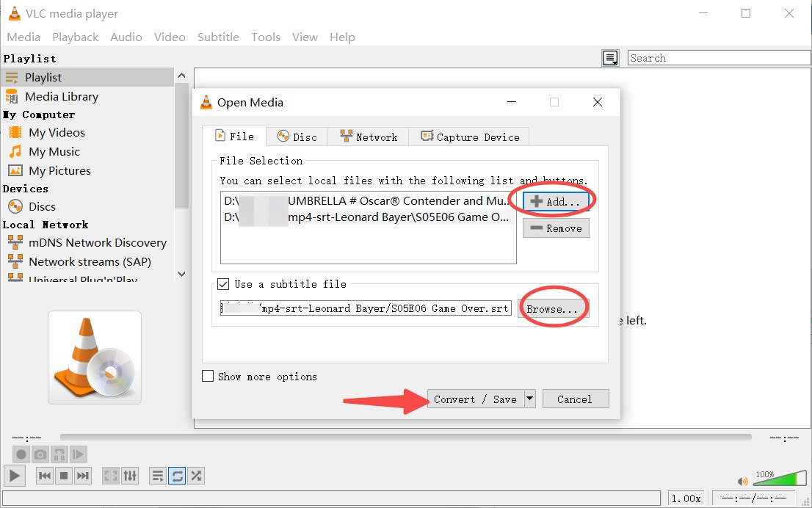Open the Playback menu
812x508 pixels.
(75, 37)
